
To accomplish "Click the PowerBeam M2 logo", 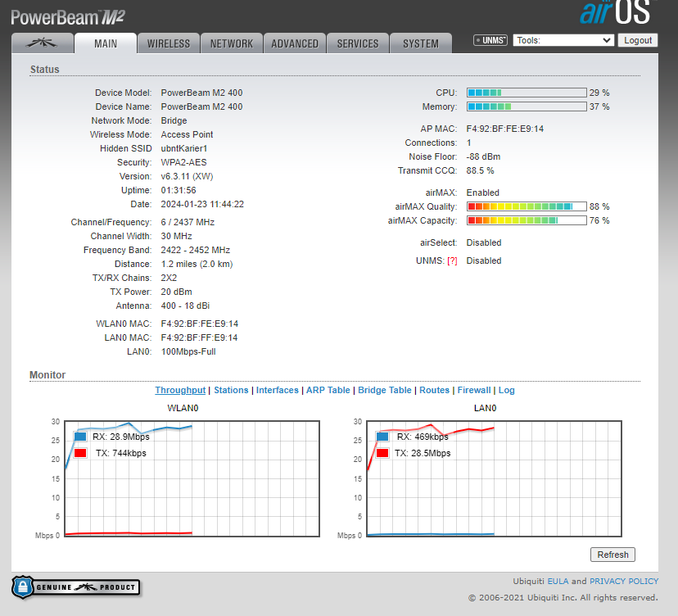I will pyautogui.click(x=68, y=18).
